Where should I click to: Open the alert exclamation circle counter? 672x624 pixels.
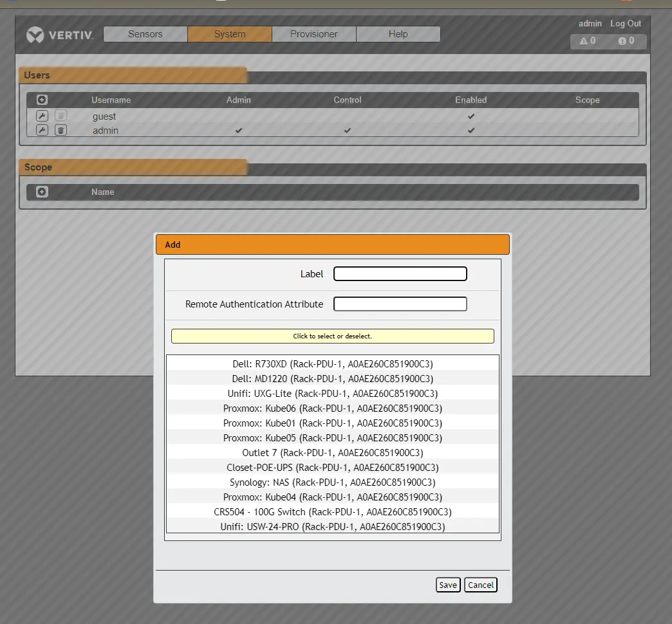pyautogui.click(x=627, y=41)
